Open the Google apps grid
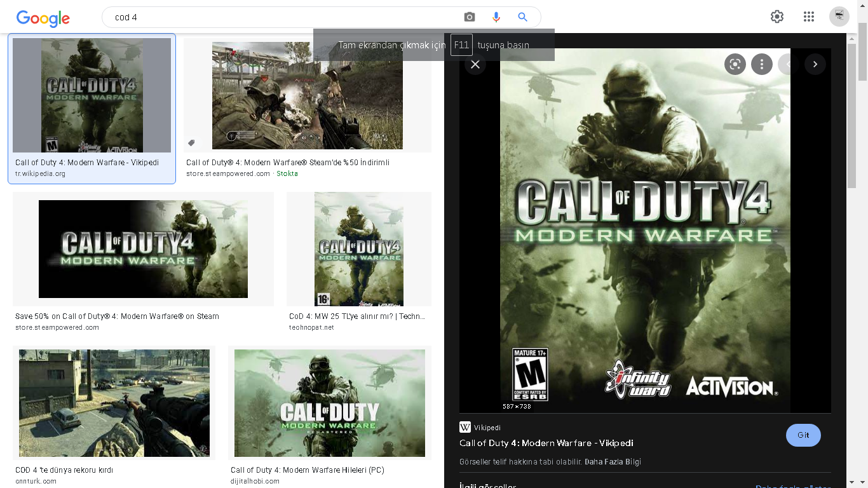This screenshot has height=488, width=868. 809,17
